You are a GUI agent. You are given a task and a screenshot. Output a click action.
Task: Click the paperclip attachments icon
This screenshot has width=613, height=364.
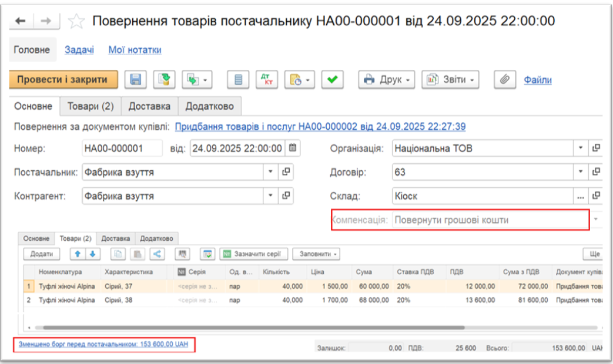point(504,80)
